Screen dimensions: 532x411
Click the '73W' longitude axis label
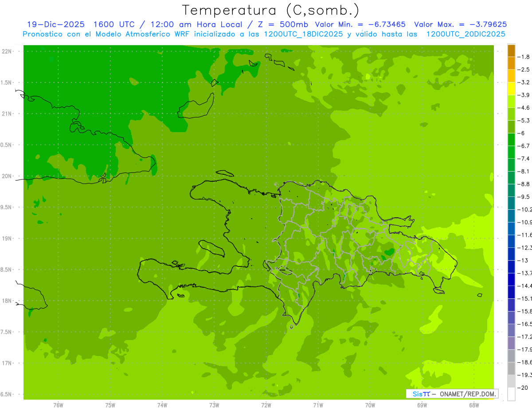point(214,405)
